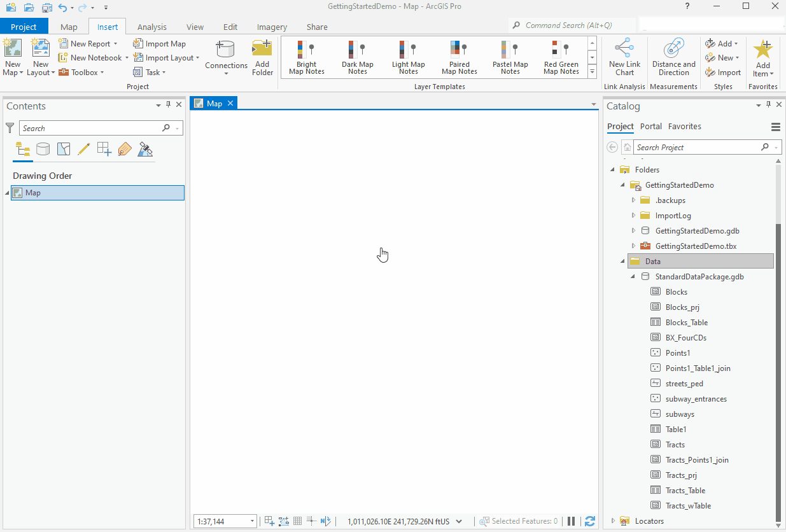Click the Add Item favorites button

click(762, 57)
